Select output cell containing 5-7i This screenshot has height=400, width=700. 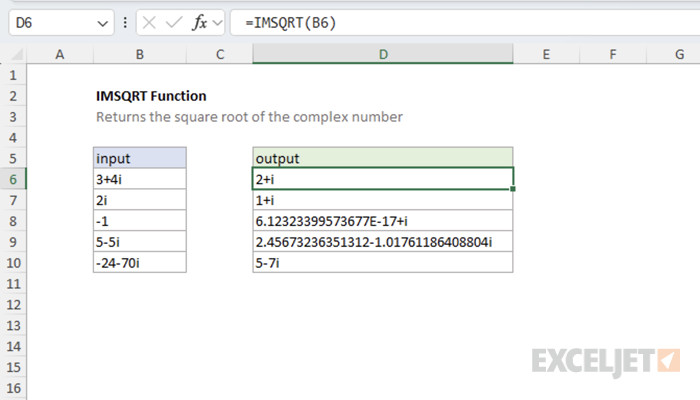pos(383,262)
